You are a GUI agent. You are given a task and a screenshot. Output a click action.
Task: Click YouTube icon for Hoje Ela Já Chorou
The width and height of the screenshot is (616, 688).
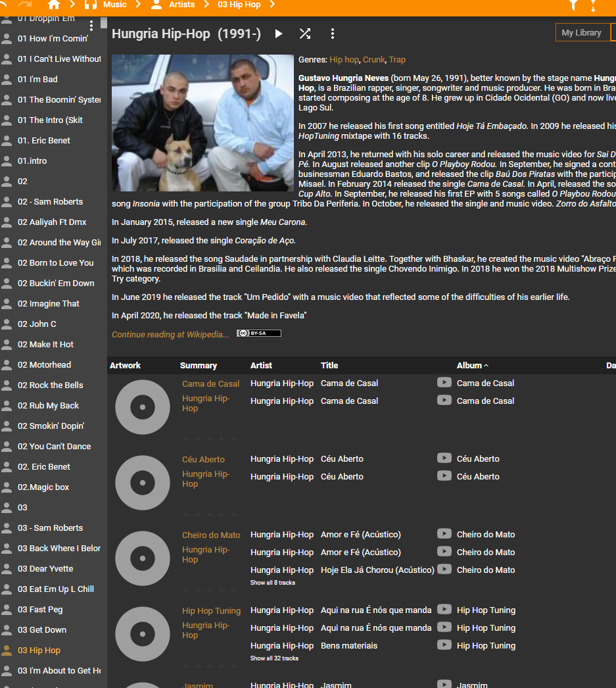click(x=444, y=569)
